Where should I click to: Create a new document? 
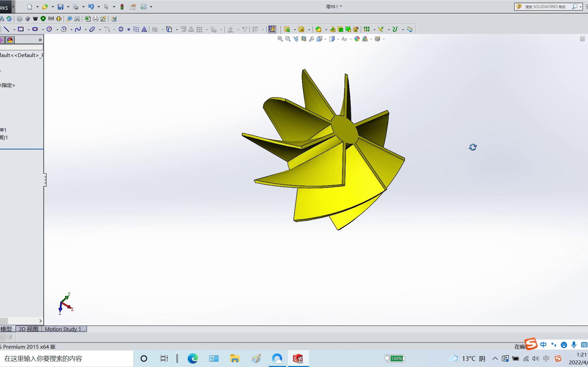pos(30,7)
